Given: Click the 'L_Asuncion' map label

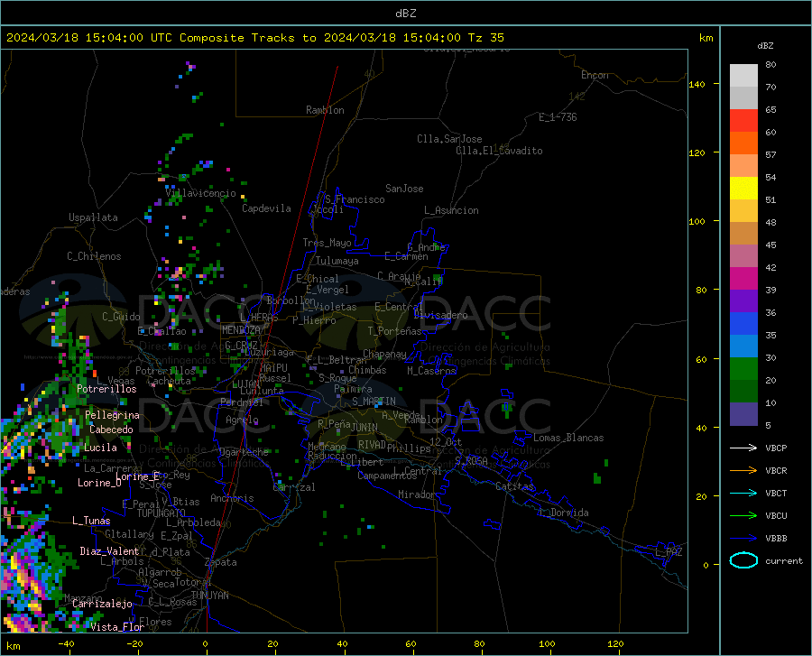Looking at the screenshot, I should [451, 210].
